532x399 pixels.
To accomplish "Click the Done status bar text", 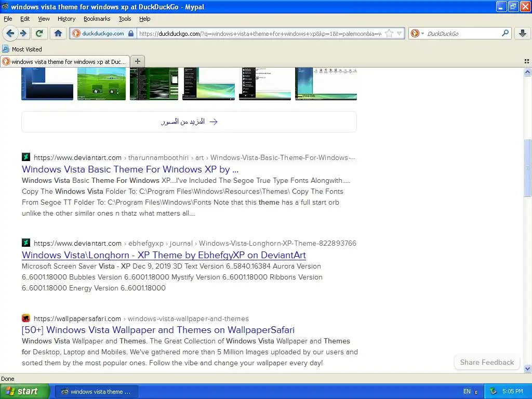I will click(x=8, y=379).
